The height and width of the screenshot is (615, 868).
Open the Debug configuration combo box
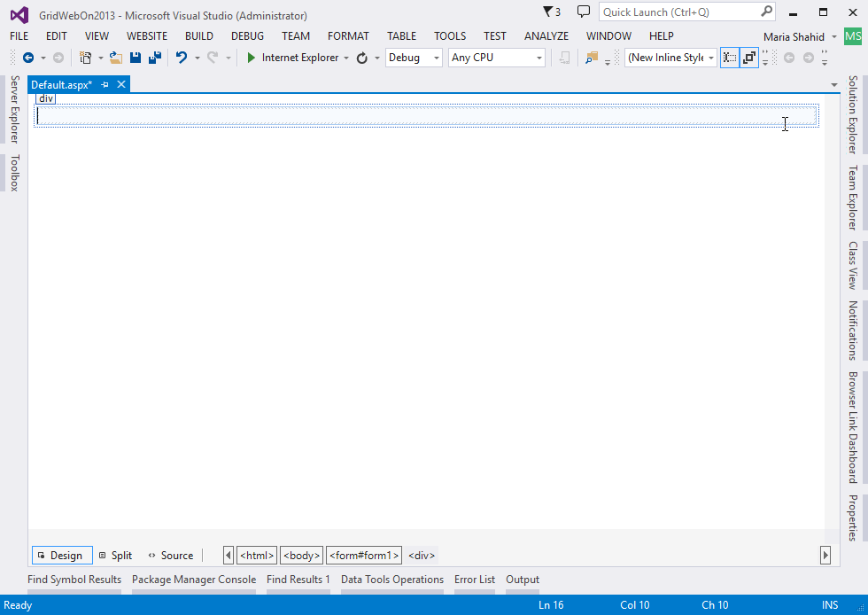[x=414, y=58]
